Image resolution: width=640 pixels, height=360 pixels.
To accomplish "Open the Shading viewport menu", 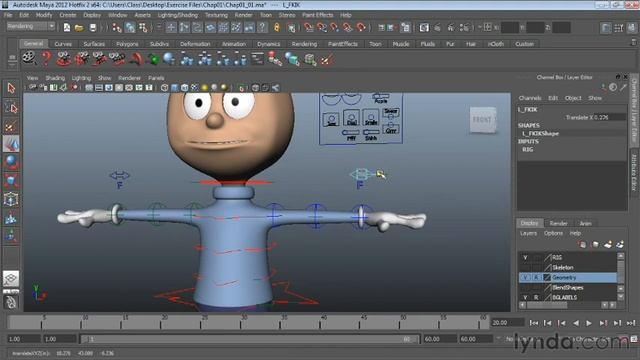I will point(55,78).
